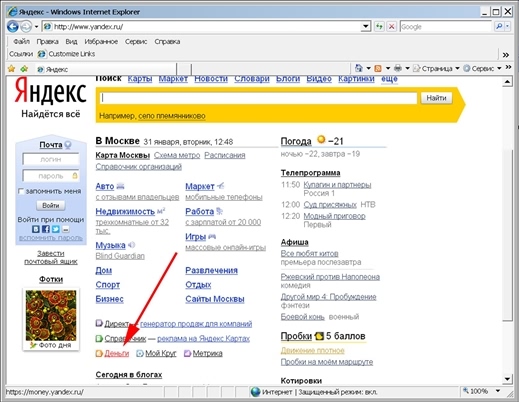Click Add to Favorites star-plus icon
Screen dimensions: 519x402
pos(24,69)
